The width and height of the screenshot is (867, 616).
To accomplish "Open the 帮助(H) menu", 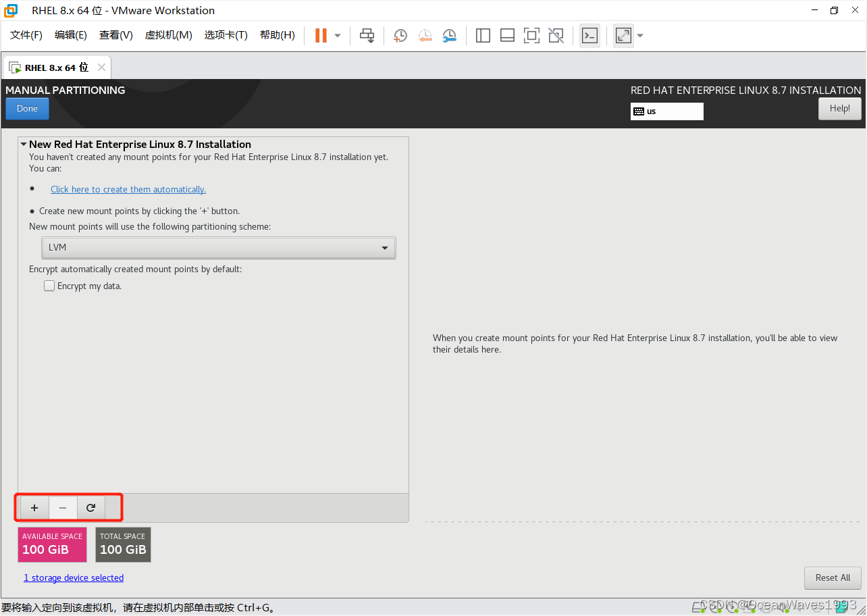I will pos(278,35).
